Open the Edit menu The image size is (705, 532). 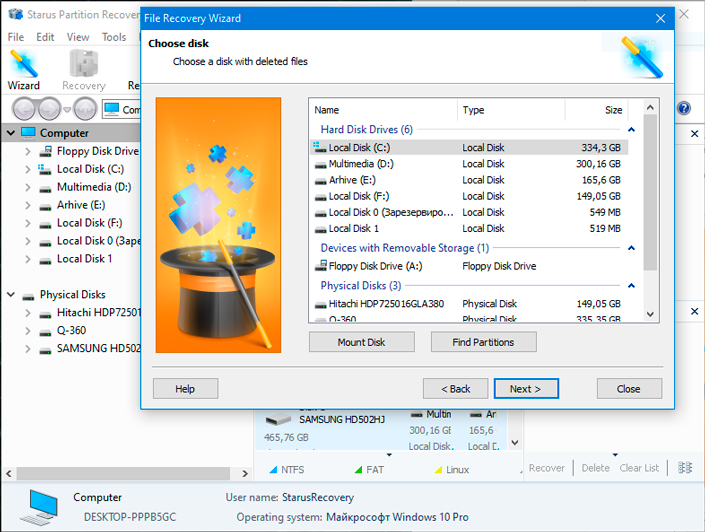(x=45, y=37)
